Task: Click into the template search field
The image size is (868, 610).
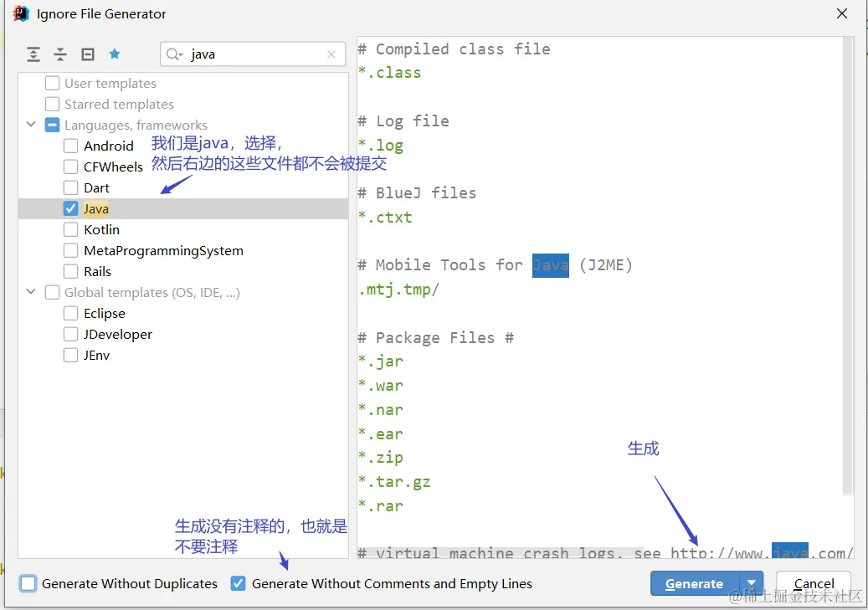Action: point(254,54)
